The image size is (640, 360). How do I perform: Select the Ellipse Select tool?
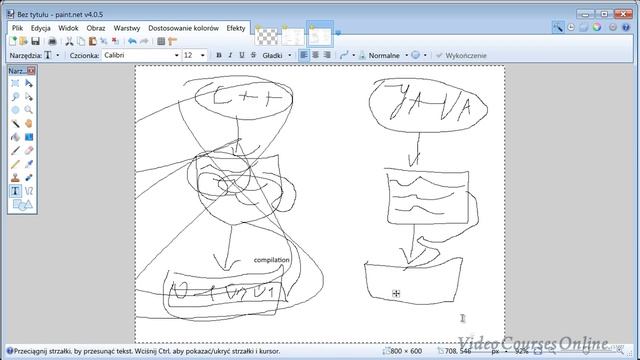click(15, 110)
